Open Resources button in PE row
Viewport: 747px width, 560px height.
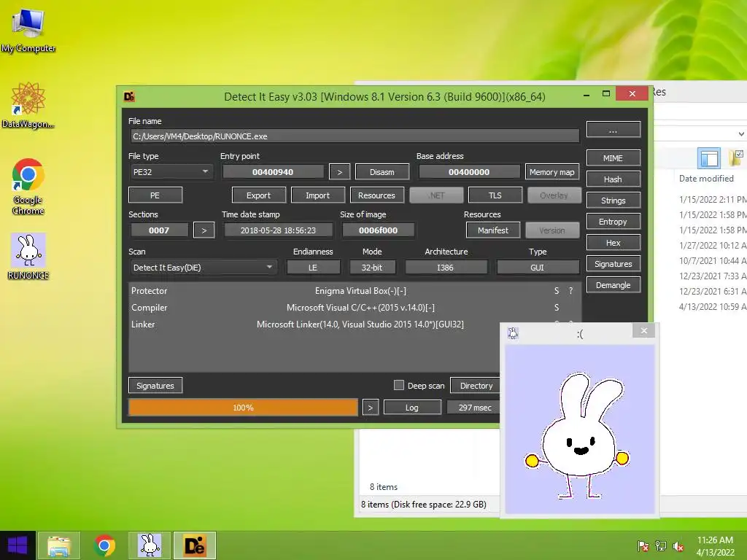click(x=377, y=195)
